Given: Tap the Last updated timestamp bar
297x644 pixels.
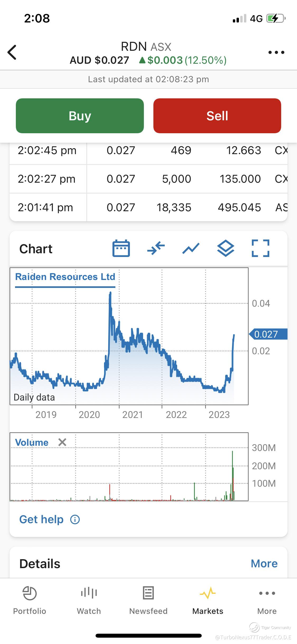Looking at the screenshot, I should (x=148, y=79).
